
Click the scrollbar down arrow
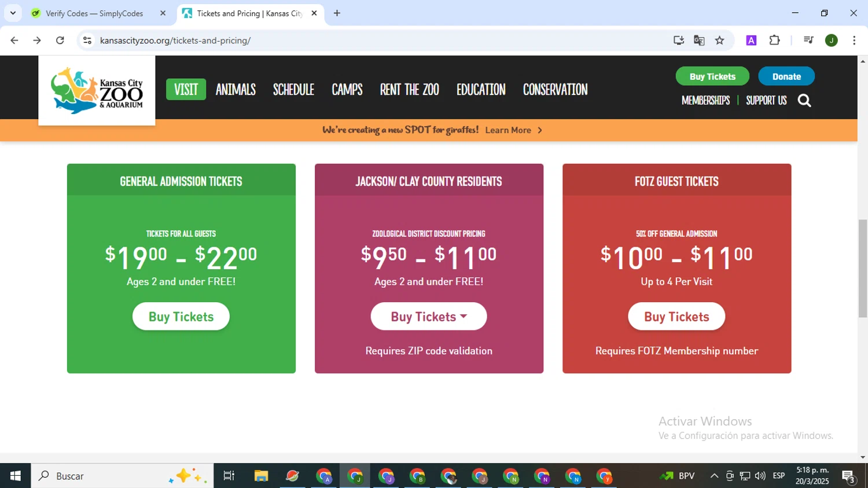coord(863,457)
